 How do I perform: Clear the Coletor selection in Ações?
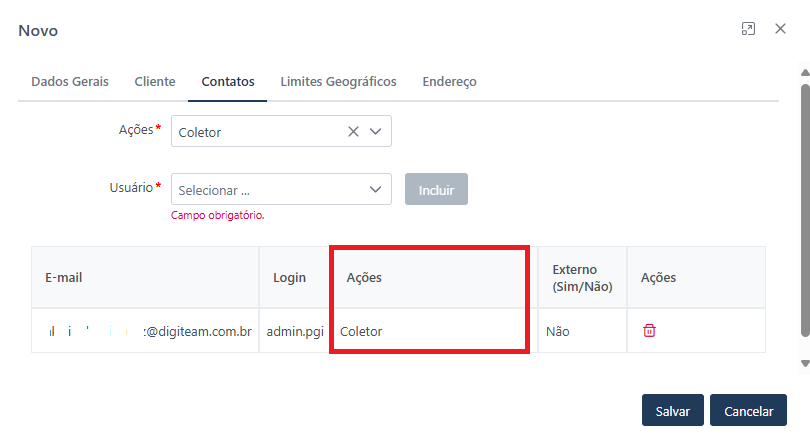[353, 132]
